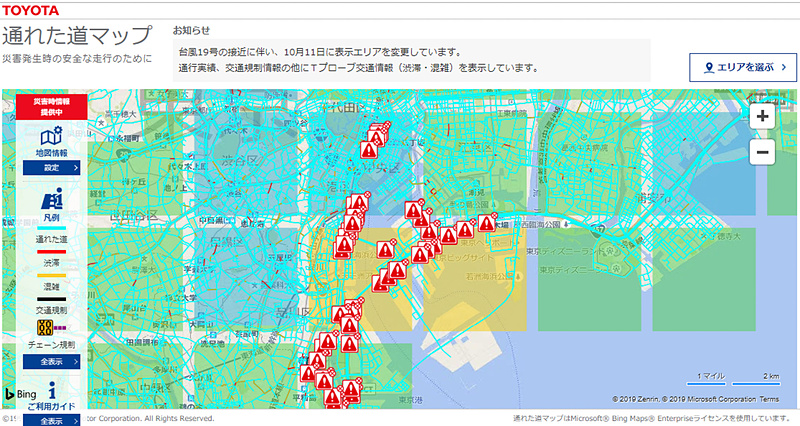Click the warning marker next to 西臨海公園 label
Viewport: 800px width, 426px height.
(x=486, y=223)
